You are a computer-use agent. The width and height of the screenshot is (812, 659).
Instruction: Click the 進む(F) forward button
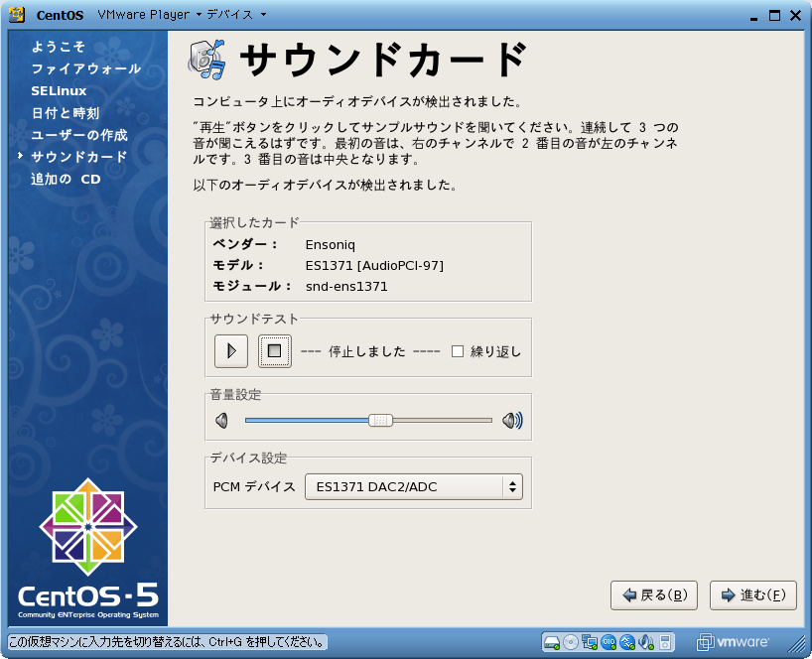[753, 595]
